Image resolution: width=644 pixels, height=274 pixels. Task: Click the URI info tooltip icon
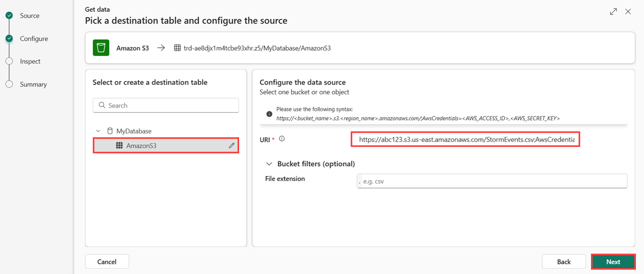click(282, 139)
